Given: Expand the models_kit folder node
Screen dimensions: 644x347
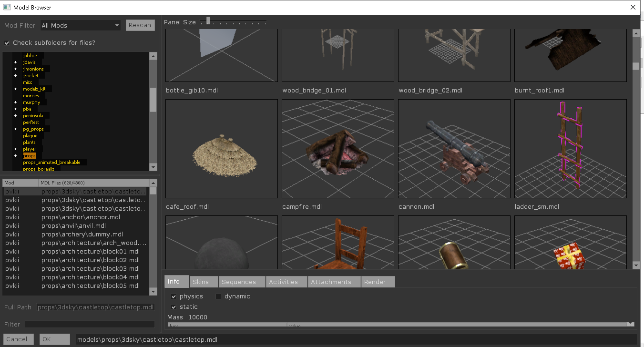Looking at the screenshot, I should (15, 89).
